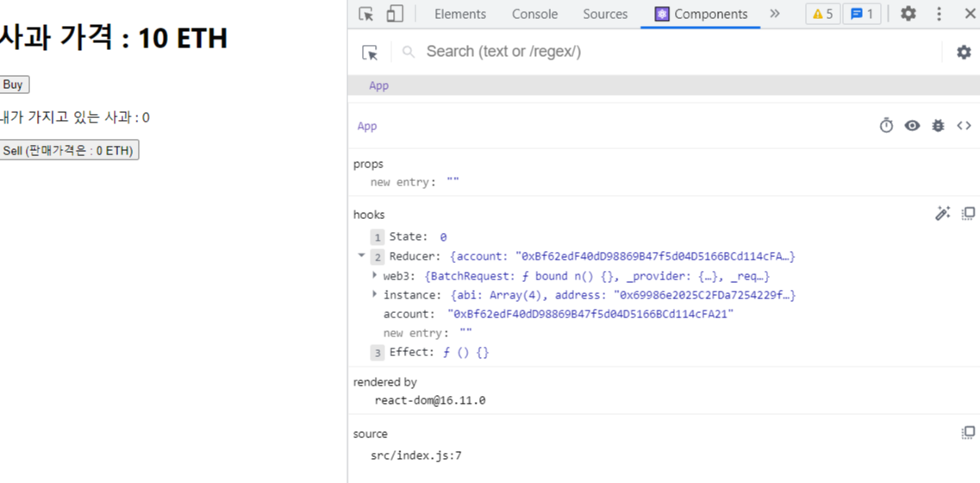
Task: Click the Buy button
Action: click(14, 85)
